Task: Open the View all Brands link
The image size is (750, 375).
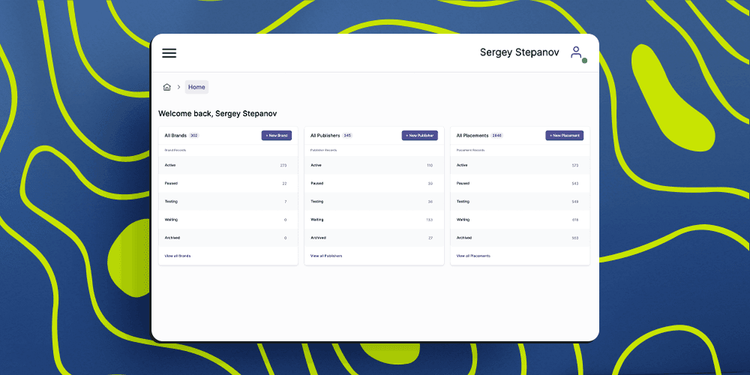Action: point(177,256)
